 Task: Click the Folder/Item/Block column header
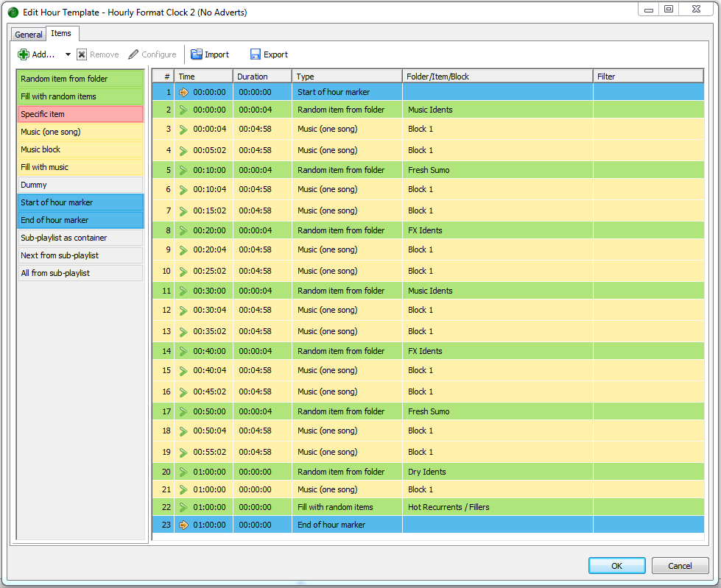click(x=498, y=77)
